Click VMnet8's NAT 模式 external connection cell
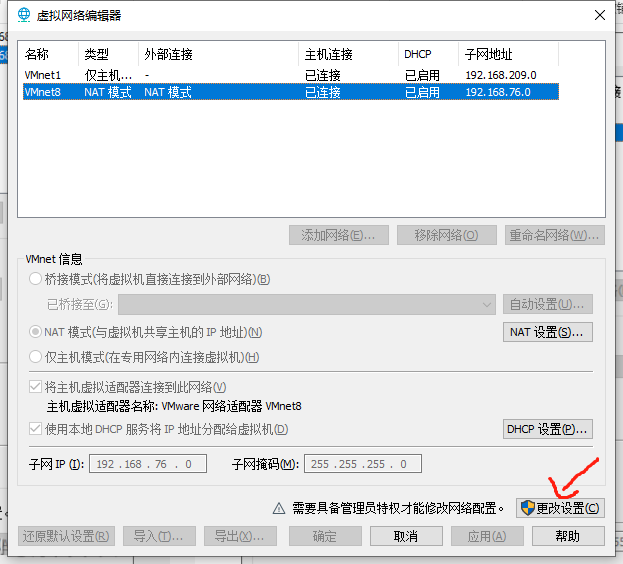Viewport: 623px width, 564px height. (168, 92)
